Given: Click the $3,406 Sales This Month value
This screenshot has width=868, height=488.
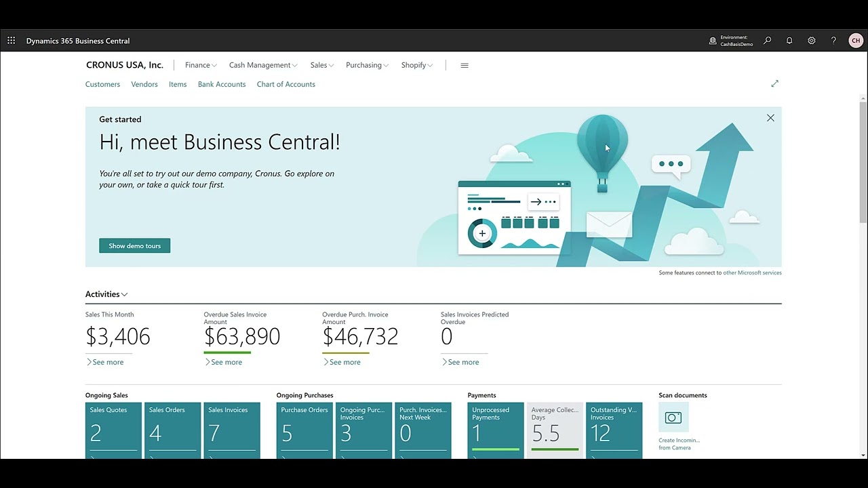Looking at the screenshot, I should click(x=118, y=336).
